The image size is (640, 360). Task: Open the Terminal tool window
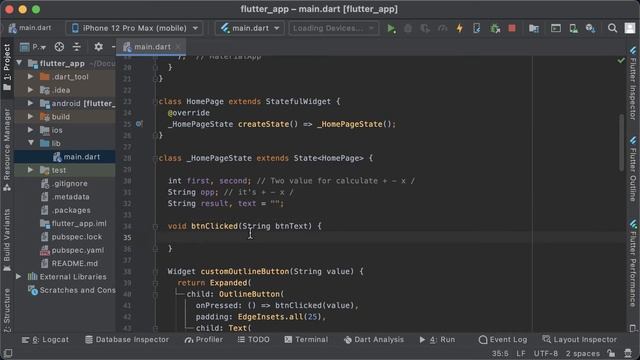tap(306, 340)
